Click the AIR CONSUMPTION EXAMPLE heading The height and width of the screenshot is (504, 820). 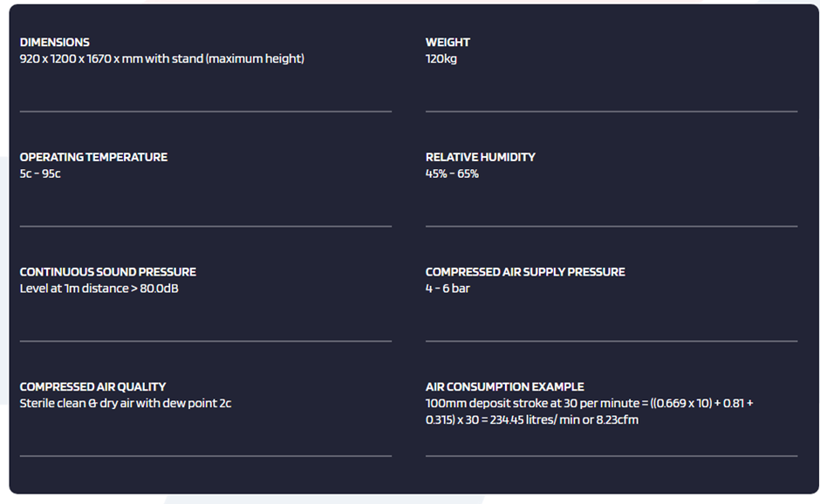click(x=505, y=387)
